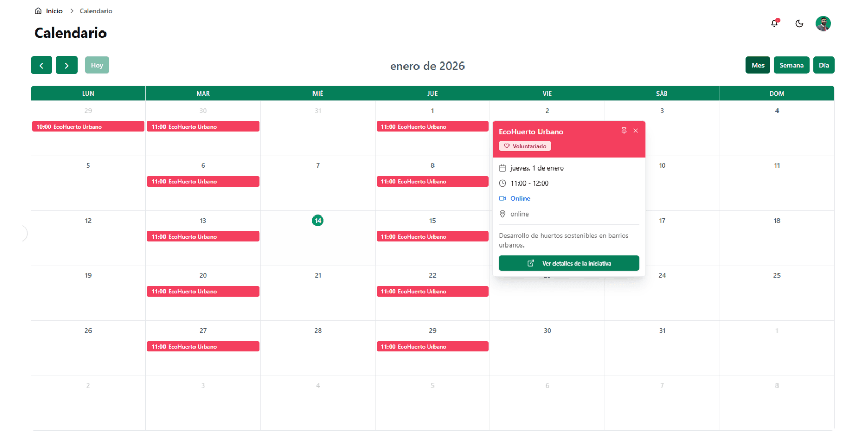Click the location pin icon next to online
Screen dimensions: 868x448
pyautogui.click(x=502, y=213)
